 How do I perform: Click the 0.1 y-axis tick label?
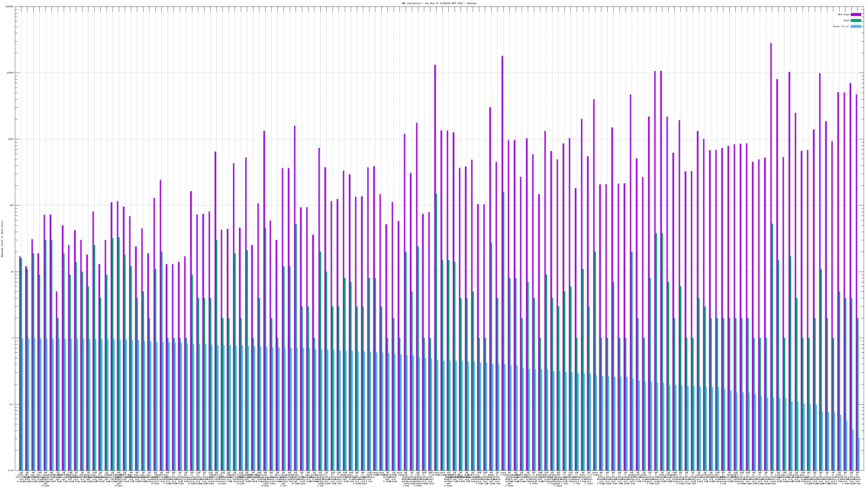[12, 404]
